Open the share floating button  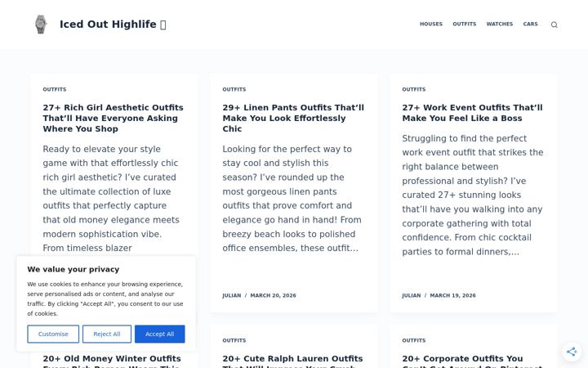tap(572, 352)
